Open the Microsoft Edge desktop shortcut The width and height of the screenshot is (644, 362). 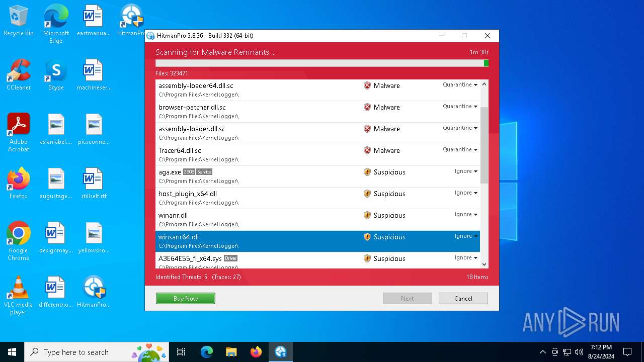pos(56,24)
